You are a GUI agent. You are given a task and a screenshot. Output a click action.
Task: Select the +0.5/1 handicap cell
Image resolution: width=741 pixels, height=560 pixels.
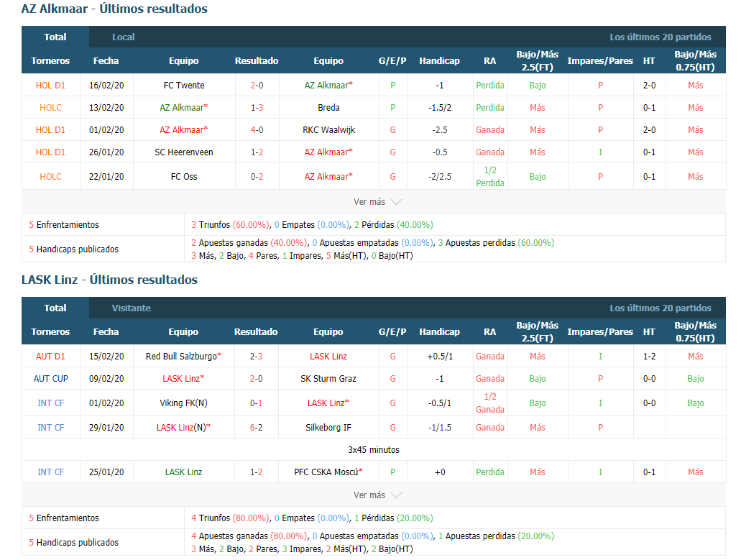tap(439, 356)
